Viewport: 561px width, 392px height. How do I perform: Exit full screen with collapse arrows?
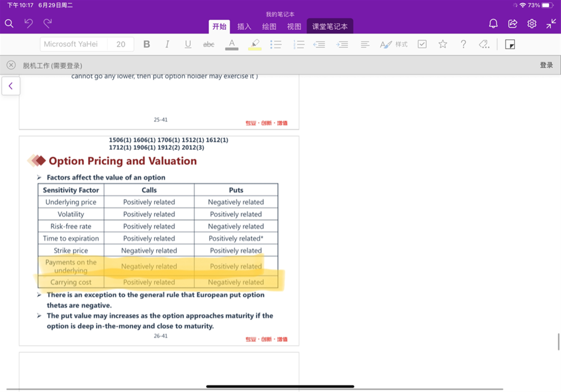point(551,24)
